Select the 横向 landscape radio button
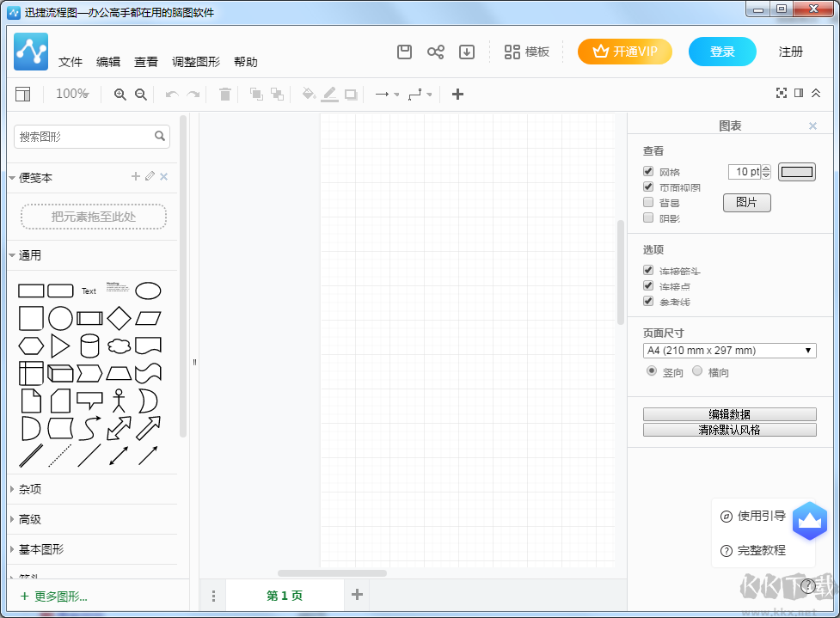Screen dimensions: 840x618 pyautogui.click(x=696, y=371)
